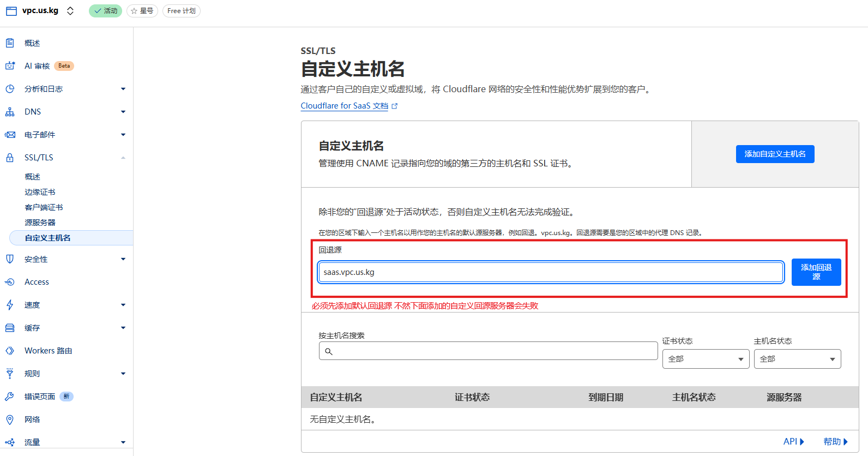
Task: Click the 分析和日志 pie chart icon
Action: click(10, 88)
